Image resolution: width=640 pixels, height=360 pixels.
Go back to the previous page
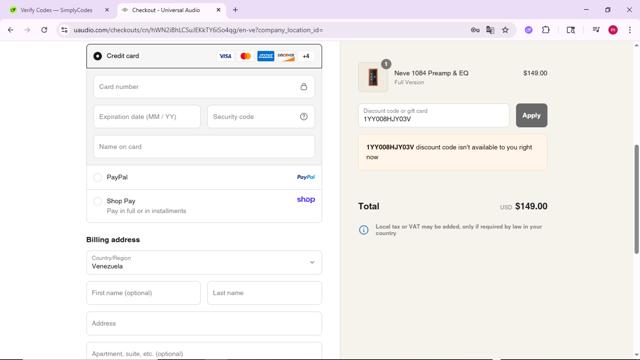11,30
